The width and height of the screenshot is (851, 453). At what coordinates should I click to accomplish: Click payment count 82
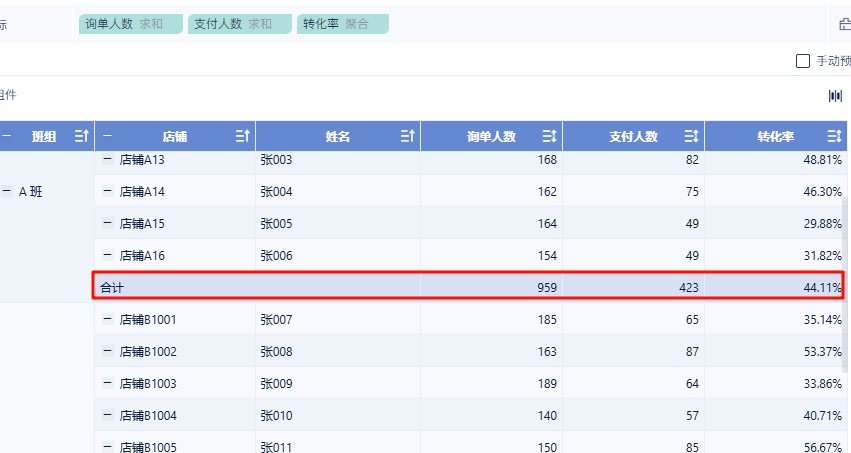pyautogui.click(x=692, y=159)
